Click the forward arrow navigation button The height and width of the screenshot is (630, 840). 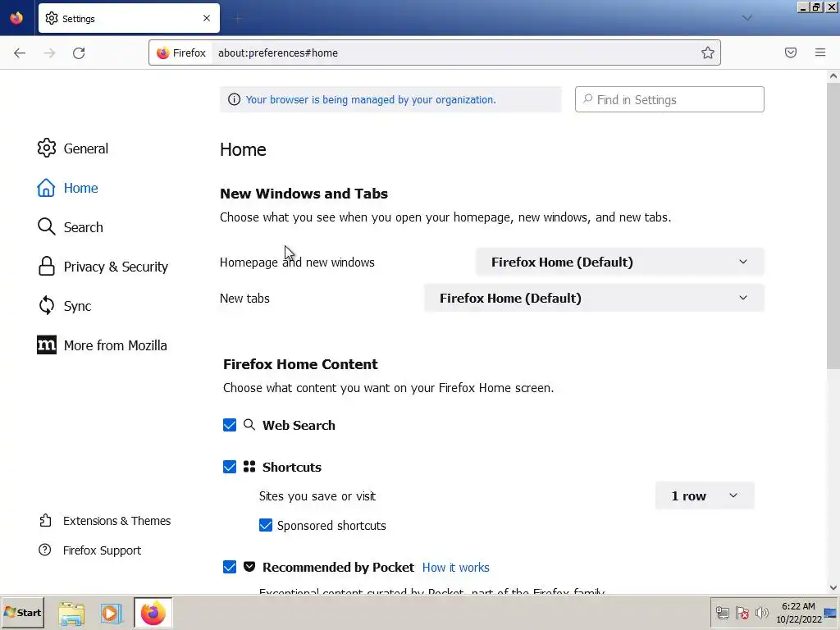tap(49, 53)
